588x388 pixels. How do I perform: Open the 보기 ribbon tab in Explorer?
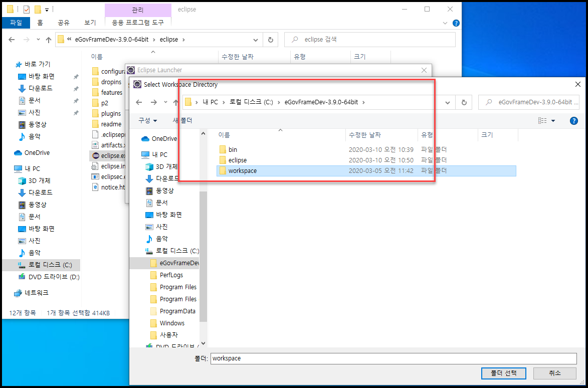(x=90, y=23)
